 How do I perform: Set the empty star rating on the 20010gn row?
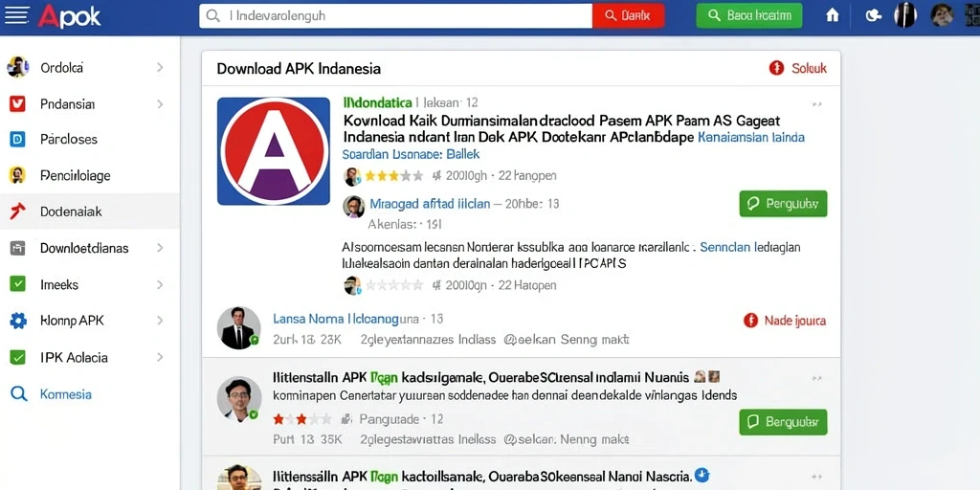pos(393,285)
